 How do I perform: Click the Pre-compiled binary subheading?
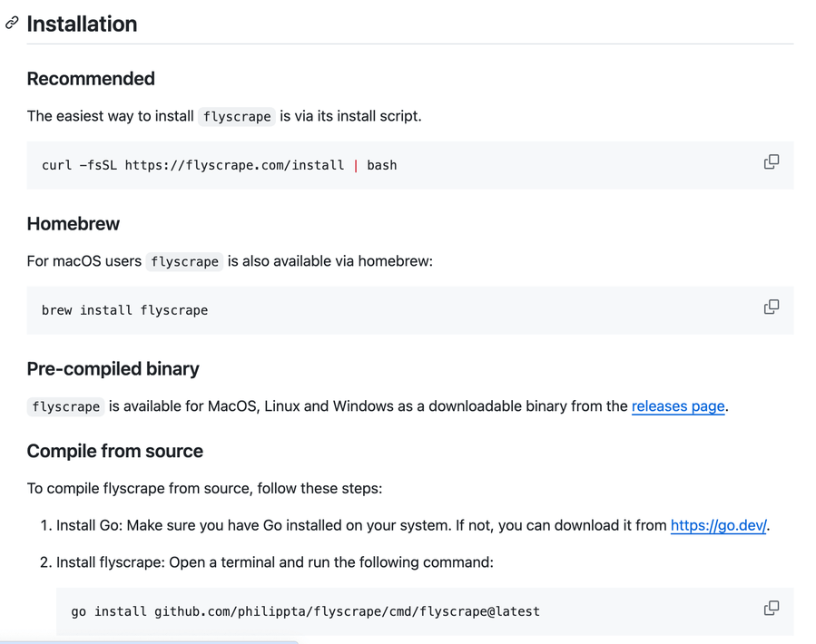[113, 369]
